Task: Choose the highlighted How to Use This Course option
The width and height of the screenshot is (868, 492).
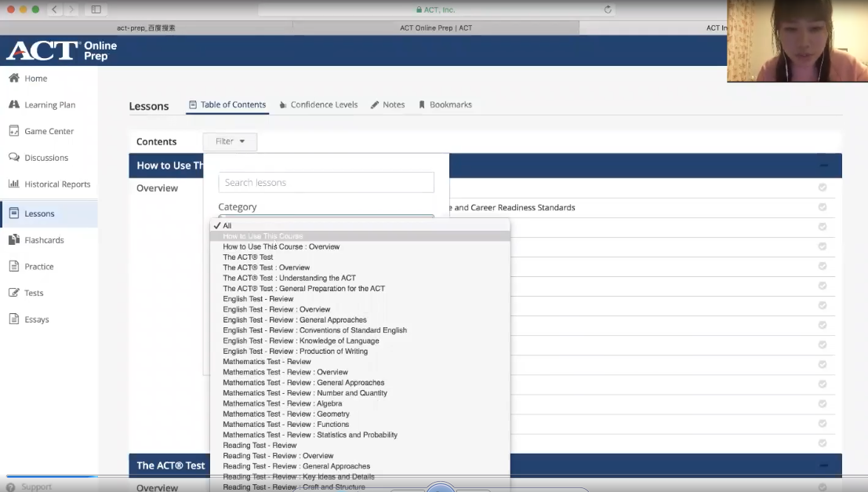Action: point(360,236)
